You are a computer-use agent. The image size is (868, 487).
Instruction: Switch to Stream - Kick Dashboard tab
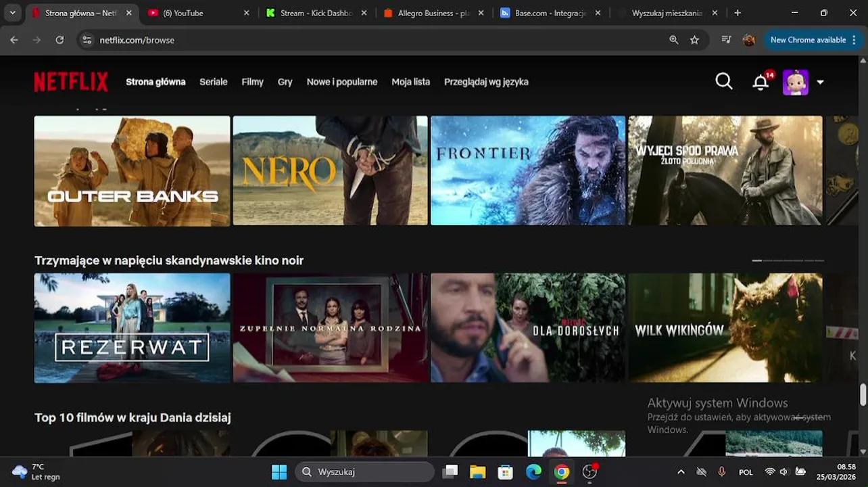tap(314, 13)
